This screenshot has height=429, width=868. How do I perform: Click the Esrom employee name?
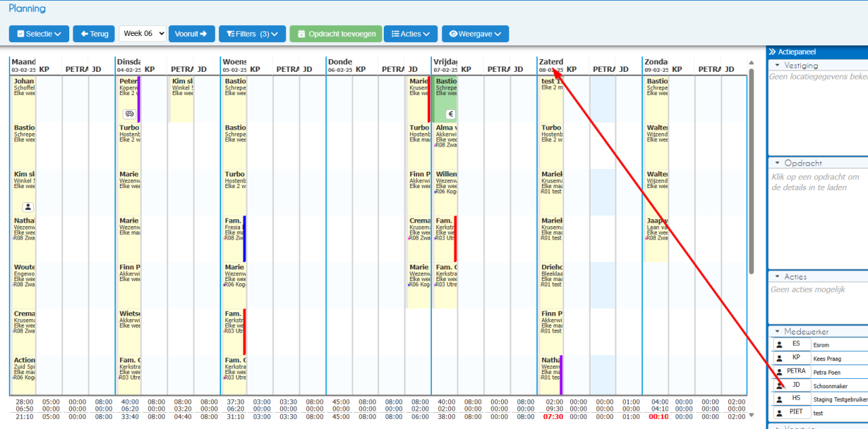(x=821, y=345)
